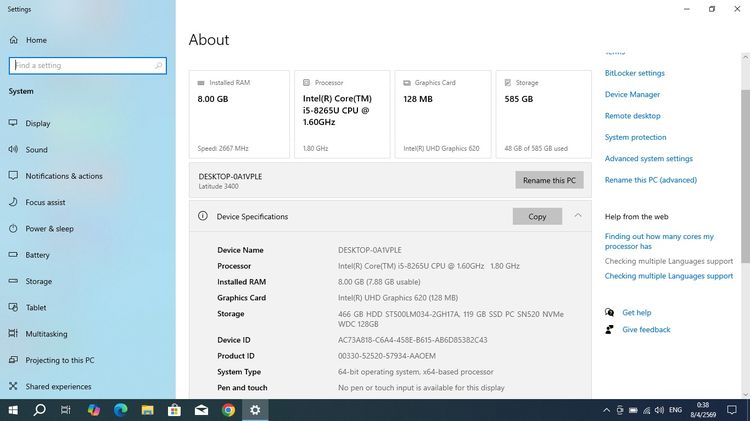Click the page vertical scrollbar
This screenshot has height=421, width=750.
(x=745, y=176)
